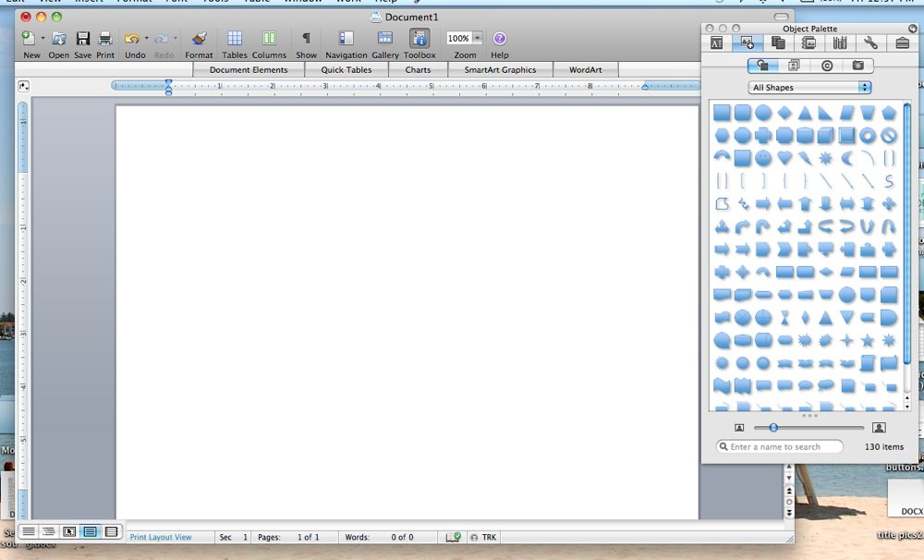Switch to the Charts gallery tab
924x560 pixels.
pyautogui.click(x=418, y=69)
